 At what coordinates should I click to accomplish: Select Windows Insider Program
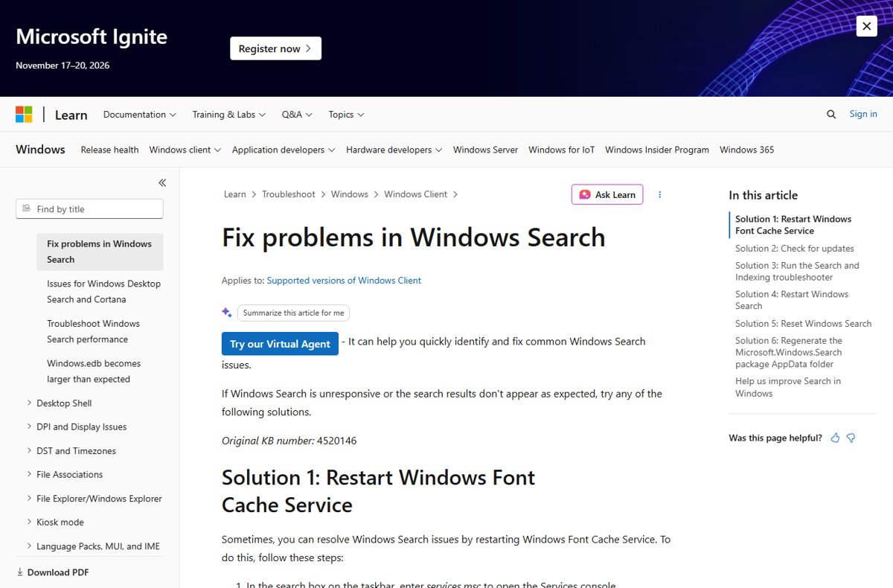coord(657,150)
